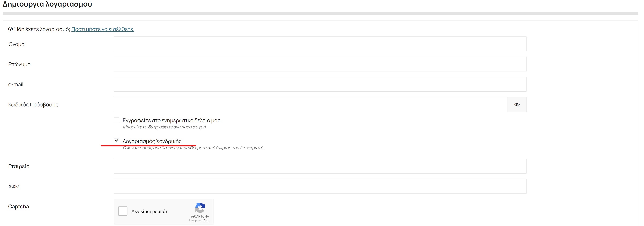This screenshot has height=226, width=644.
Task: Uncheck the Λογαριασμός Χονδρικής checkbox
Action: pos(117,140)
